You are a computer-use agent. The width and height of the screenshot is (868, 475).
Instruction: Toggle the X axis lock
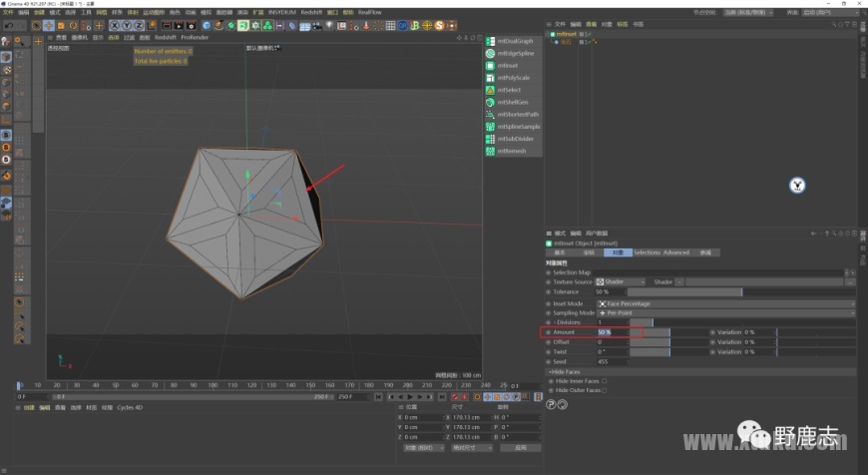pos(115,26)
